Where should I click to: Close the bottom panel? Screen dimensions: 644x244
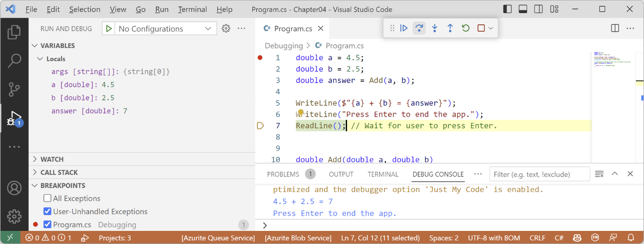pos(630,174)
